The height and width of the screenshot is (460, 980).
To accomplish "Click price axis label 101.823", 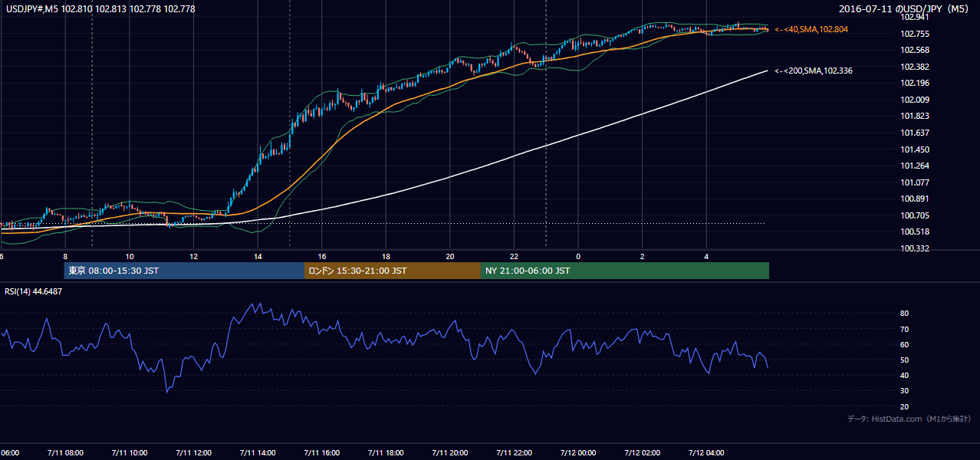I will [x=915, y=116].
